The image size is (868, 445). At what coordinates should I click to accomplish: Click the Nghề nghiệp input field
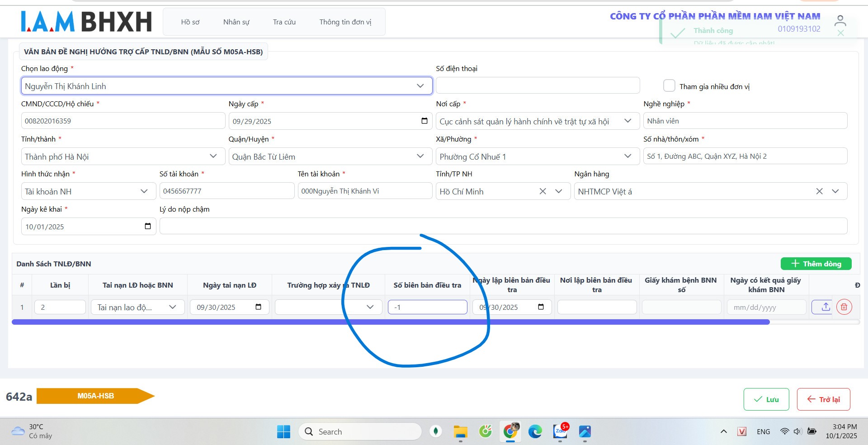click(745, 121)
